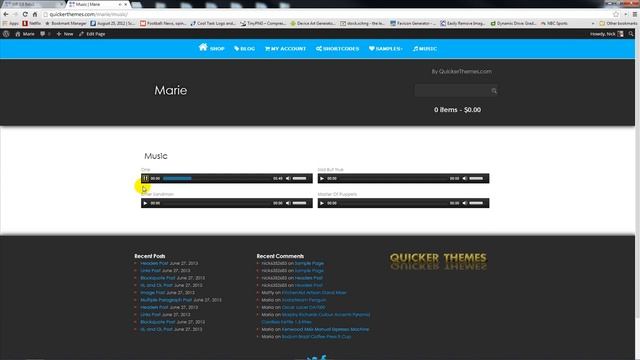Open the NBC Sports bookmark
Image resolution: width=640 pixels, height=360 pixels.
[554, 23]
